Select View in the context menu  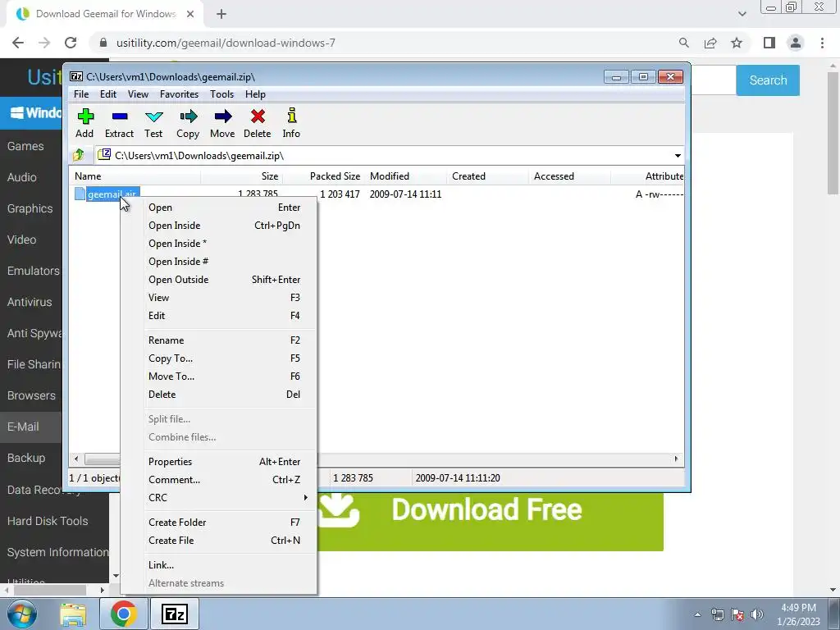click(218, 297)
